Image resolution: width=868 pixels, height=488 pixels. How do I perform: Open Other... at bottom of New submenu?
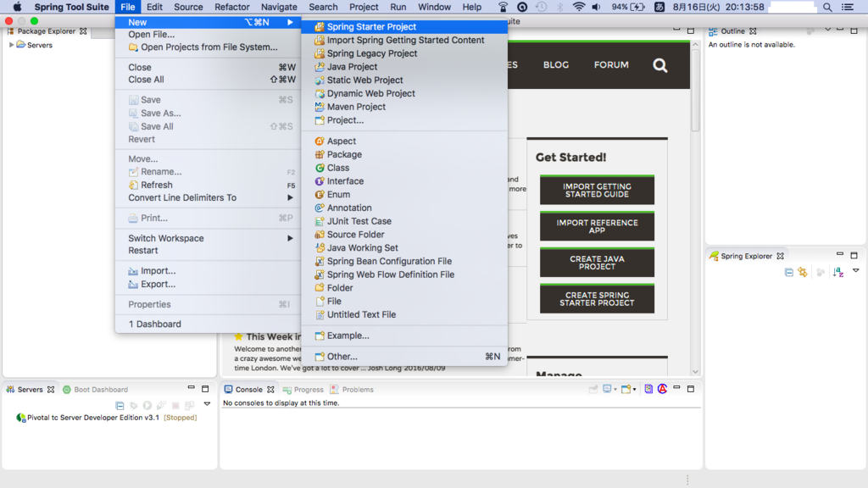(x=404, y=357)
